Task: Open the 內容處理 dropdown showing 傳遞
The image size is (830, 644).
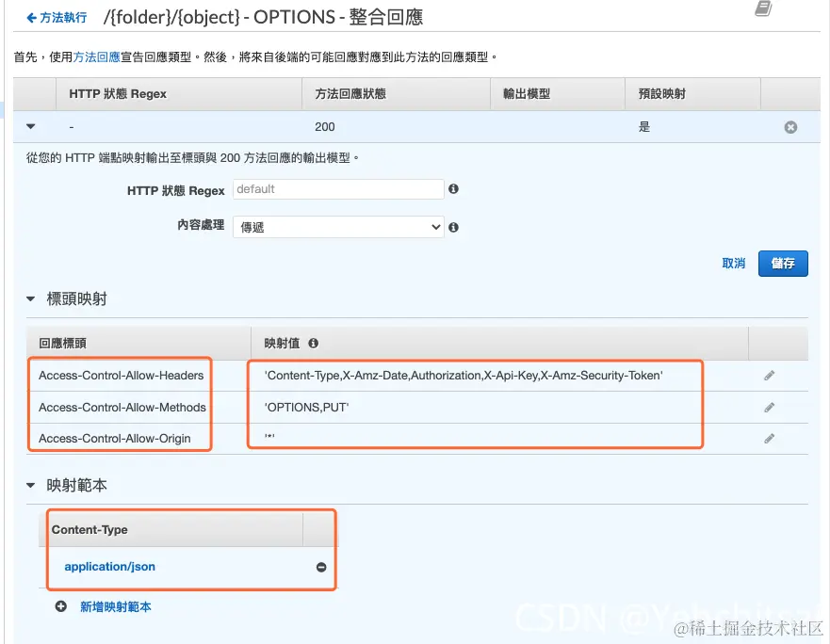Action: click(338, 227)
